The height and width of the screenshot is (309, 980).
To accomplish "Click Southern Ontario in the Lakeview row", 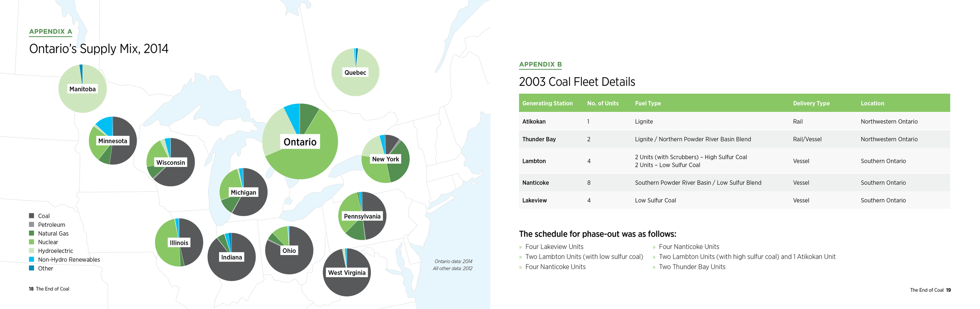I will 883,201.
